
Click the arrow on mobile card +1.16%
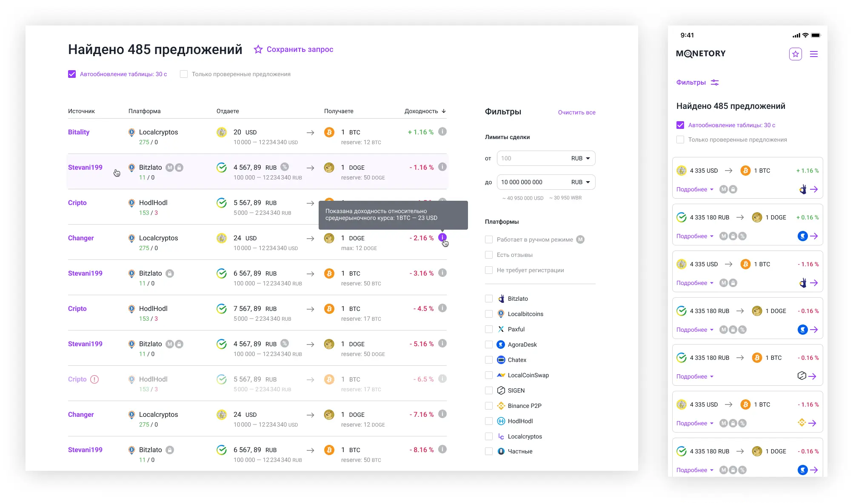[814, 189]
